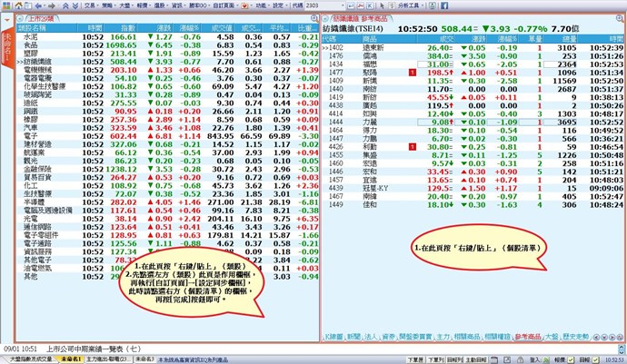The height and width of the screenshot is (364, 627).
Task: Click the magnifier icon of right panel
Action: 620,18
